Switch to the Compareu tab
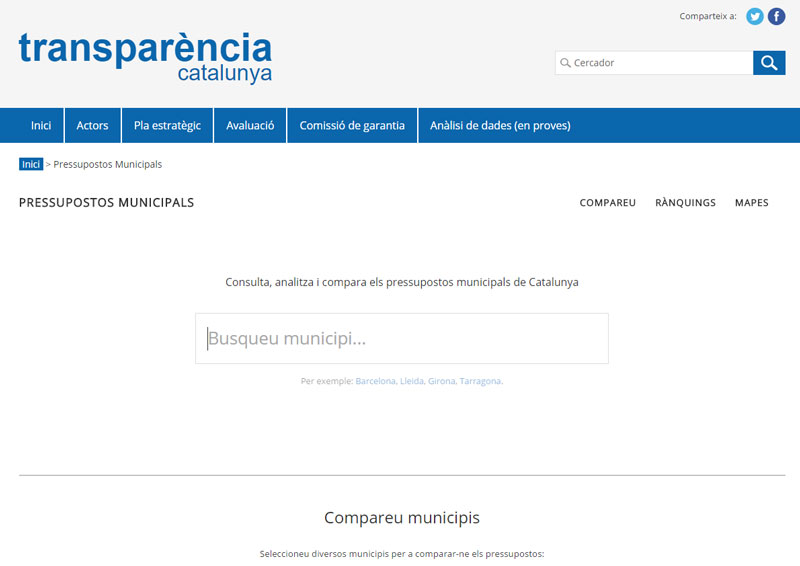This screenshot has height=566, width=800. tap(607, 203)
